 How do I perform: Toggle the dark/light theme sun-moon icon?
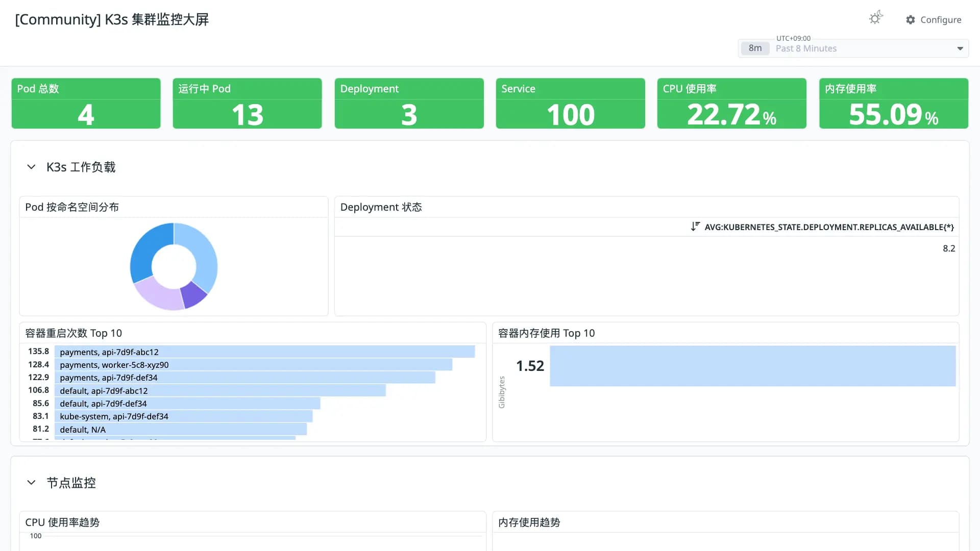pyautogui.click(x=876, y=18)
